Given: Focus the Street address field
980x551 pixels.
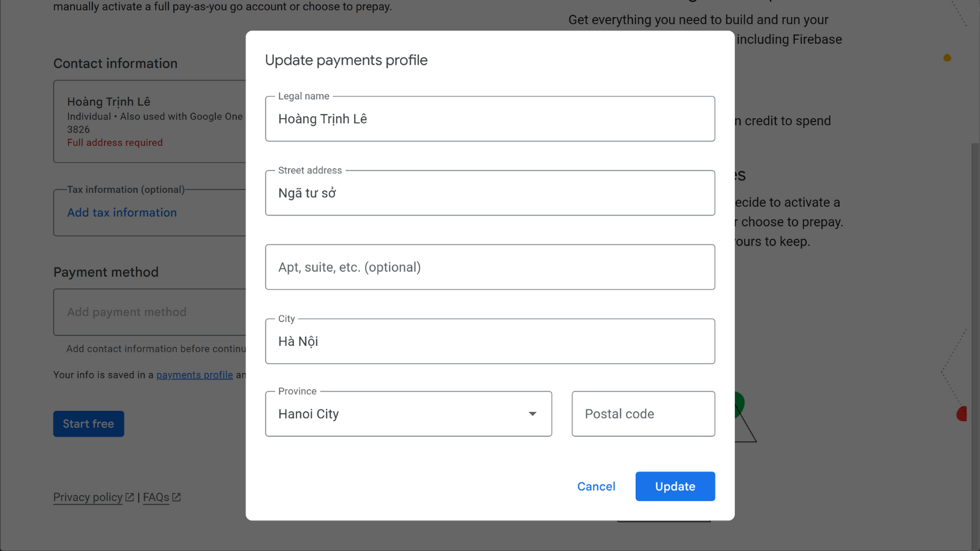Looking at the screenshot, I should [489, 193].
